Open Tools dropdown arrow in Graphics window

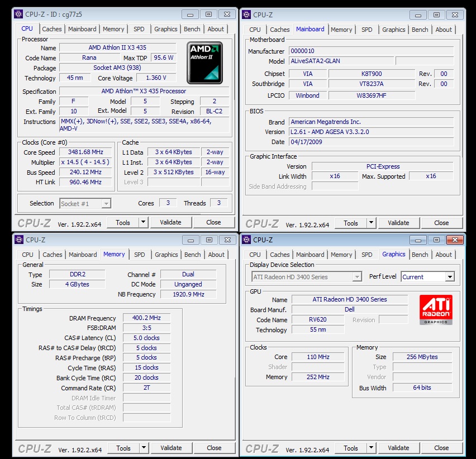[371, 448]
